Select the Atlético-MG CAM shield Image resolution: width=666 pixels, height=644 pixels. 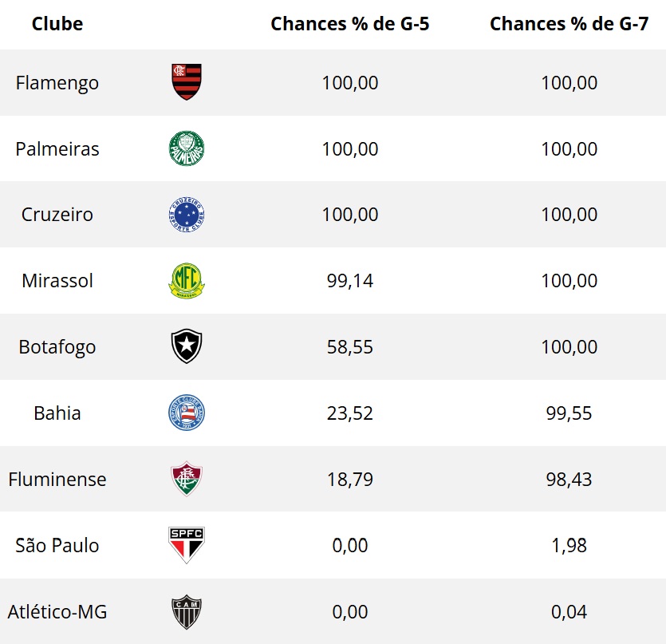pyautogui.click(x=187, y=612)
